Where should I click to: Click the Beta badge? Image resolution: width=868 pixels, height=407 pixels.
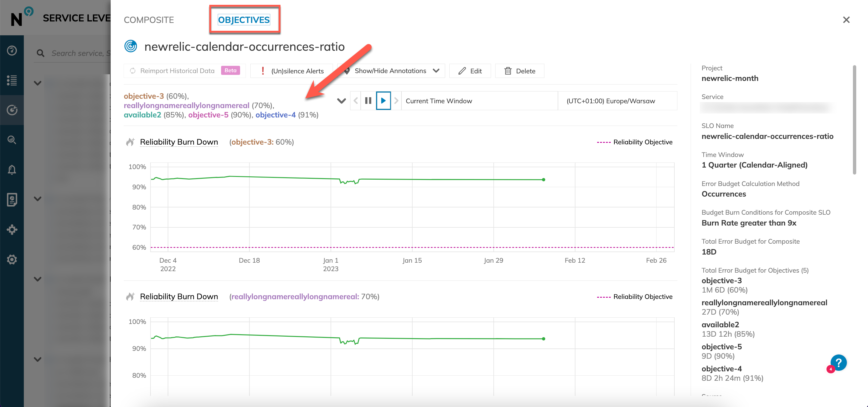coord(230,70)
